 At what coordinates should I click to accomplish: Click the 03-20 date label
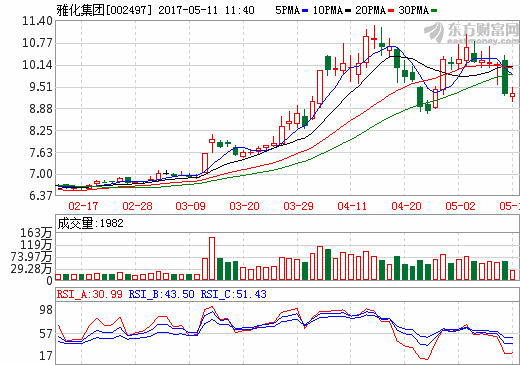tap(245, 206)
